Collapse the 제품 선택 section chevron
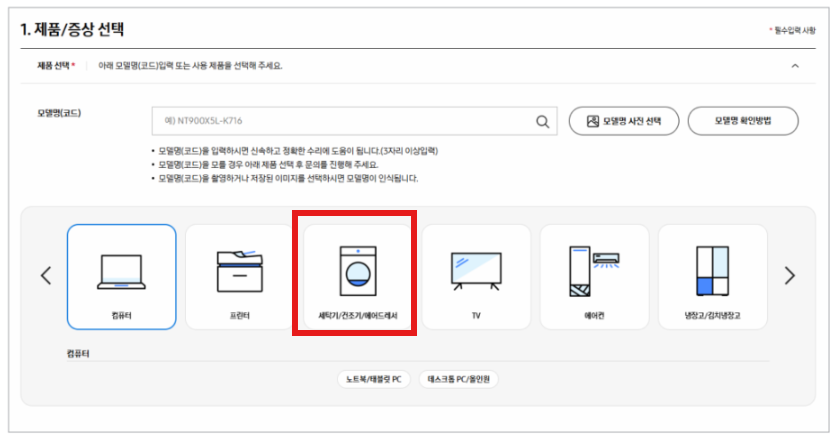The height and width of the screenshot is (435, 834). (795, 66)
